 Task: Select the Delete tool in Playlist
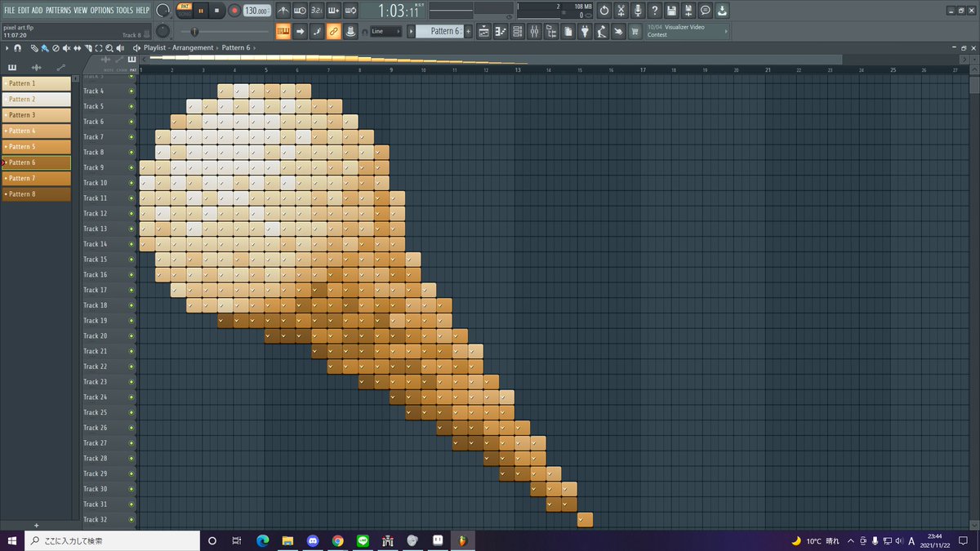(56, 48)
